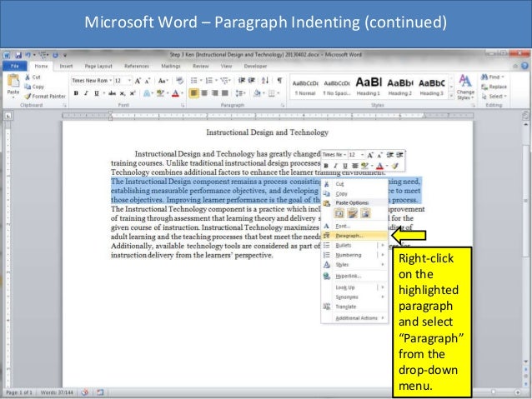
Task: Choose Hyperlink... from the context menu
Action: click(x=354, y=276)
